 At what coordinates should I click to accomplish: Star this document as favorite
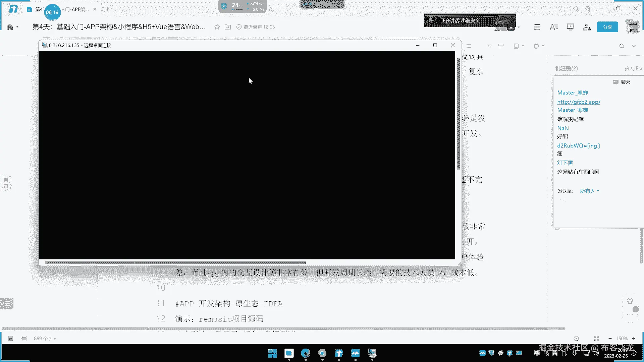217,27
